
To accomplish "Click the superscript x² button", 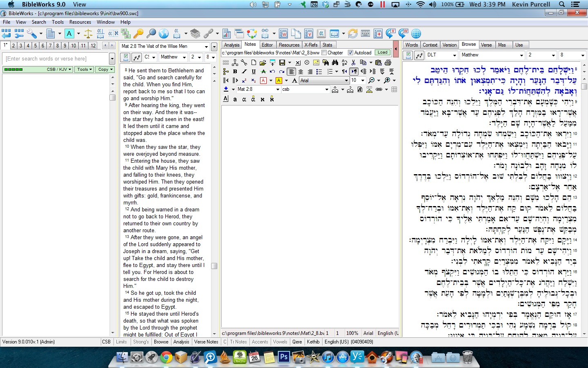I will pyautogui.click(x=244, y=81).
